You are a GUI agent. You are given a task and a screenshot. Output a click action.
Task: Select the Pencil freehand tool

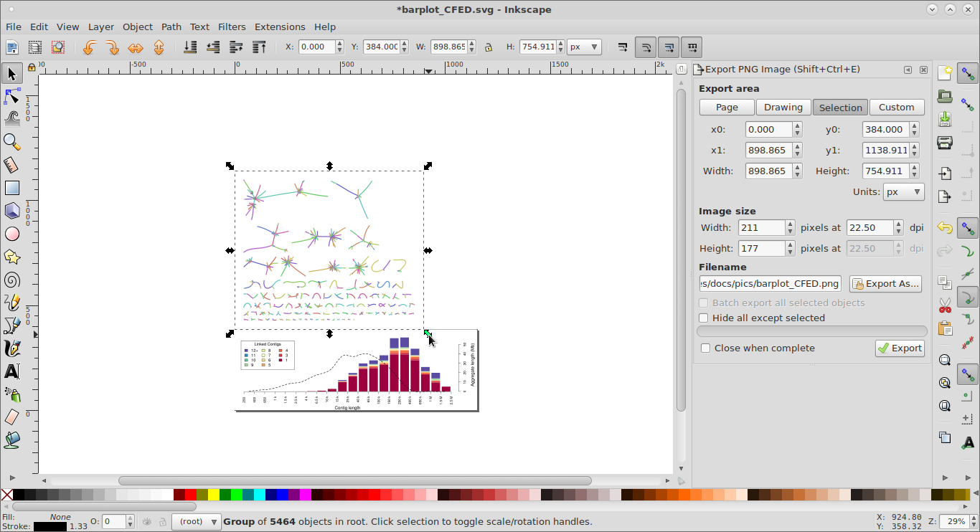(x=12, y=303)
